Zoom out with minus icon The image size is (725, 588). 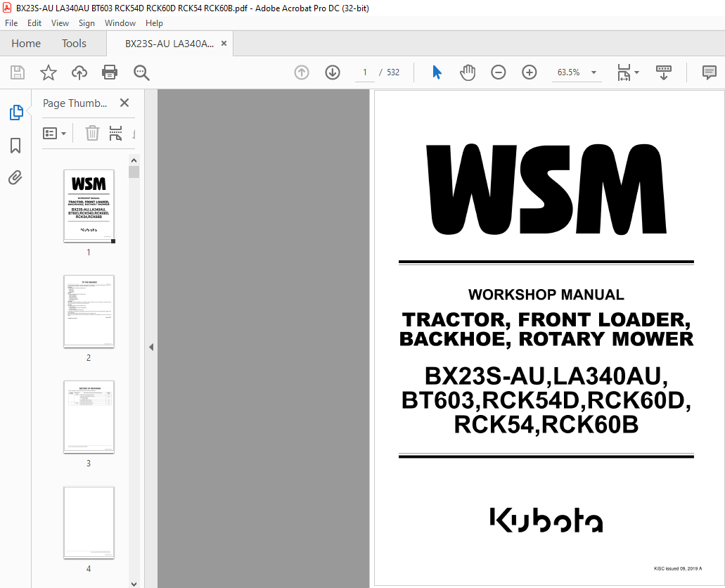498,72
